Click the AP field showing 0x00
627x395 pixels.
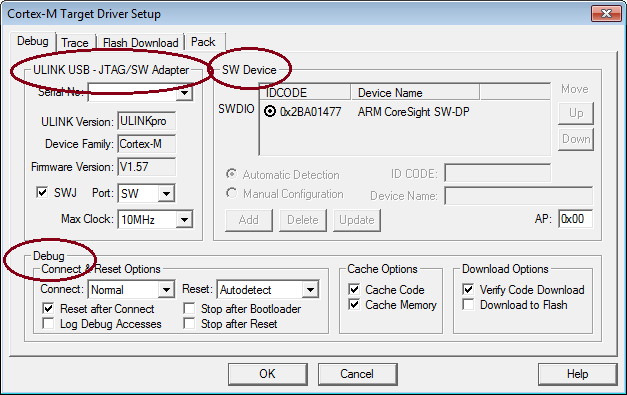pyautogui.click(x=575, y=219)
